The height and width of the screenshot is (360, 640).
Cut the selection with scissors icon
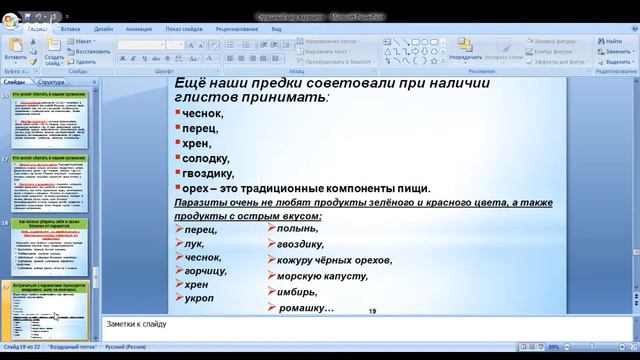pyautogui.click(x=33, y=42)
